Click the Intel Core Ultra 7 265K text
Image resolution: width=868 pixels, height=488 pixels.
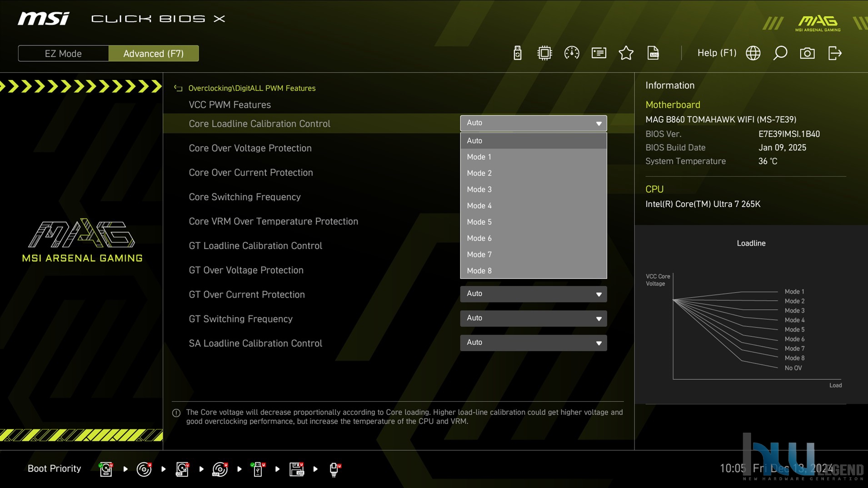click(x=703, y=204)
